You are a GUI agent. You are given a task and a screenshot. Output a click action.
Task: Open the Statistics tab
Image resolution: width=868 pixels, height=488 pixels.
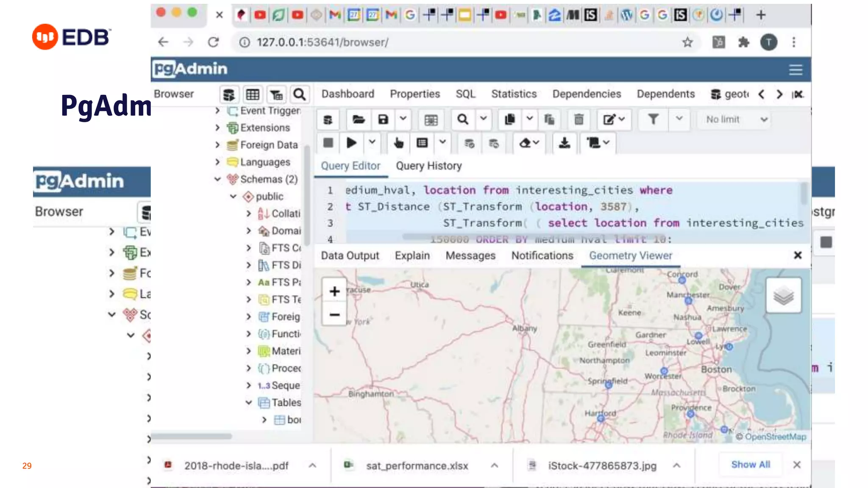[514, 94]
